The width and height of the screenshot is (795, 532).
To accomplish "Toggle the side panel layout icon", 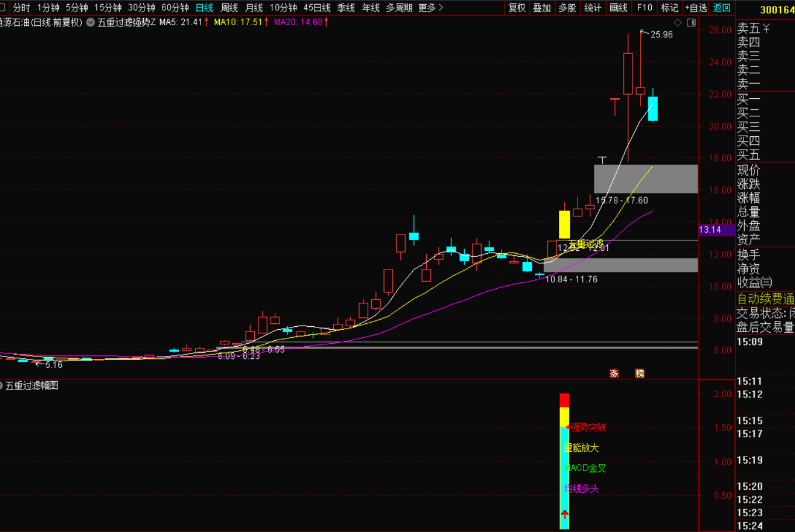I will pyautogui.click(x=691, y=23).
